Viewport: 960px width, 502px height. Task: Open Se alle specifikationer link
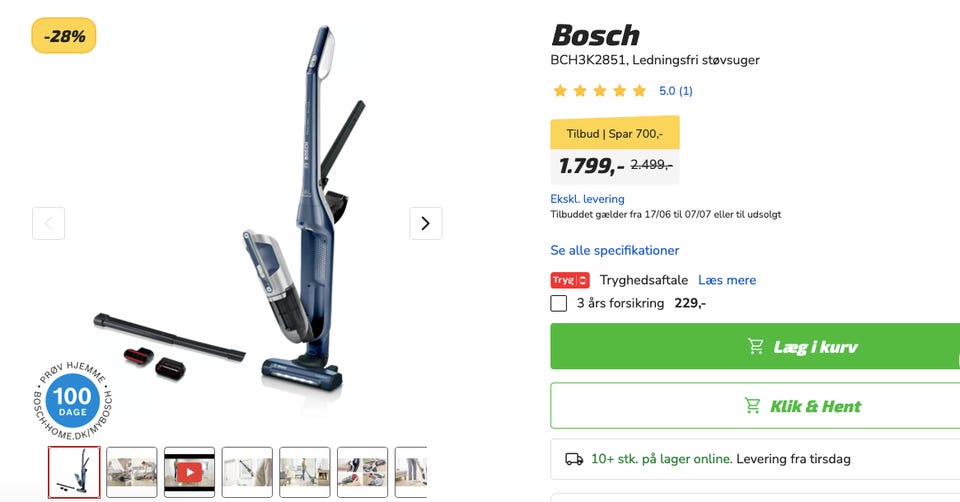pyautogui.click(x=615, y=250)
